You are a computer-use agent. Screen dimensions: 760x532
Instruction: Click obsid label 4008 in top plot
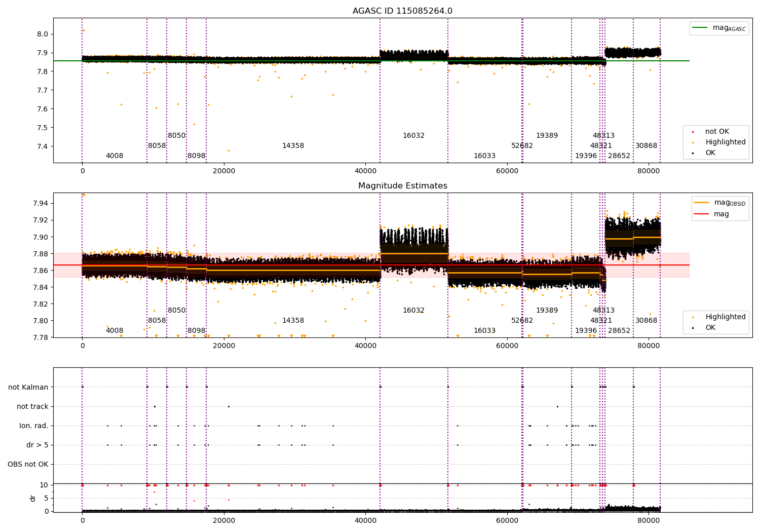point(115,156)
